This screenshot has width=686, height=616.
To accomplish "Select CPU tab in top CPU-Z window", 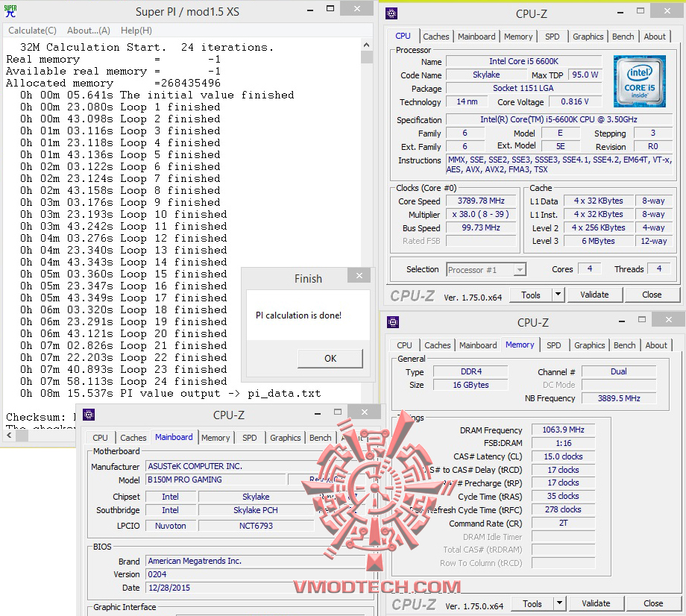I will click(x=403, y=36).
